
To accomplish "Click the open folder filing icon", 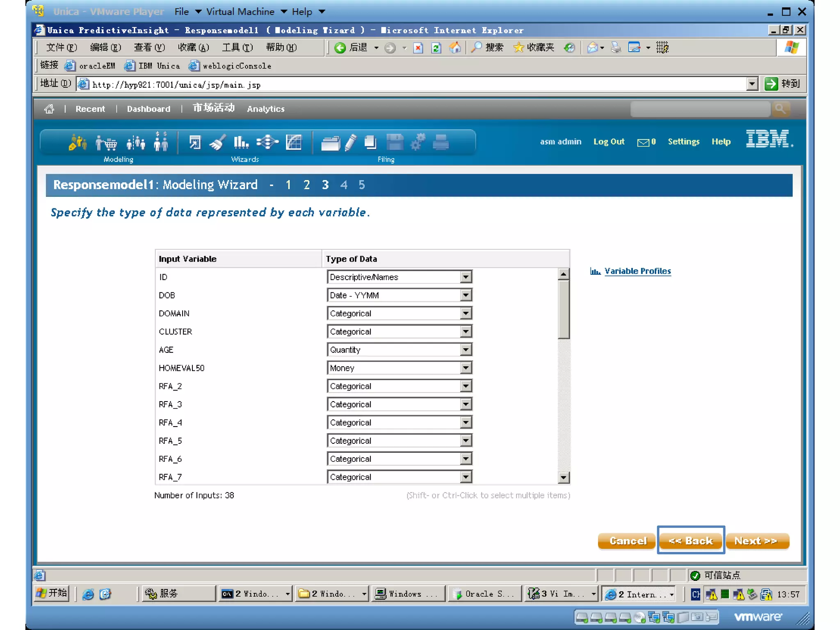I will (330, 143).
